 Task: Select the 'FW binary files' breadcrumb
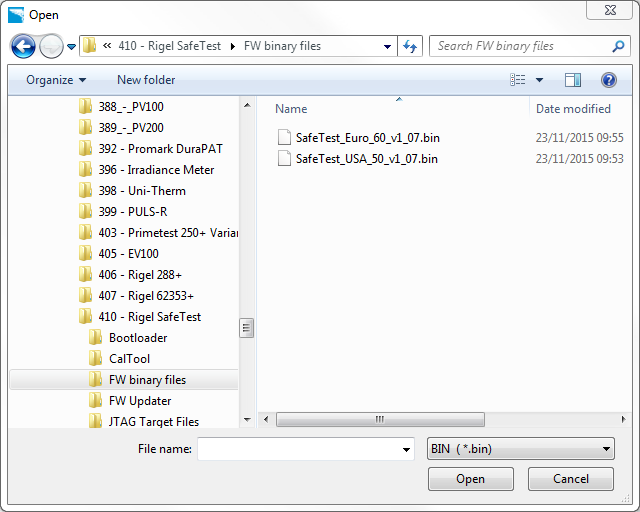pyautogui.click(x=282, y=46)
